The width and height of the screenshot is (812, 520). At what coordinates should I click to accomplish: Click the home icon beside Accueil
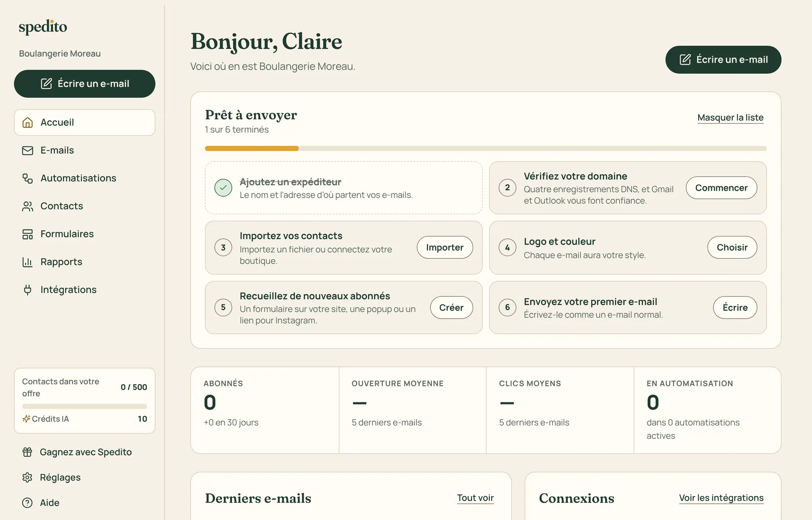tap(28, 123)
